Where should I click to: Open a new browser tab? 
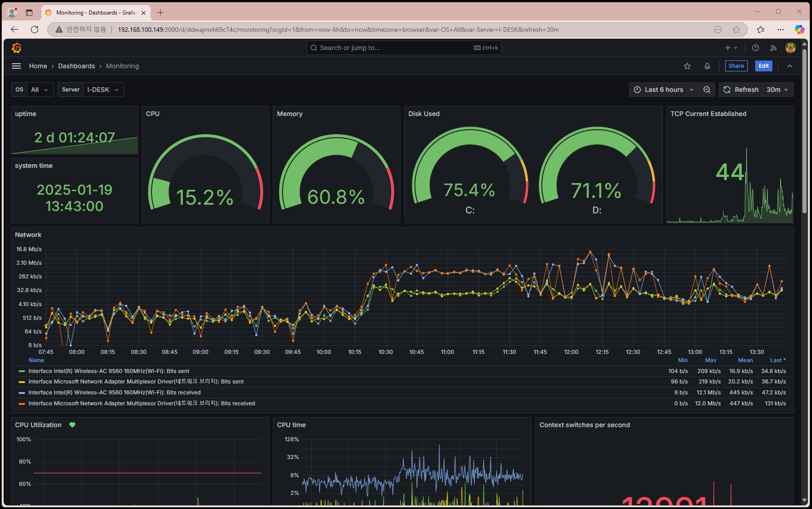coord(160,13)
